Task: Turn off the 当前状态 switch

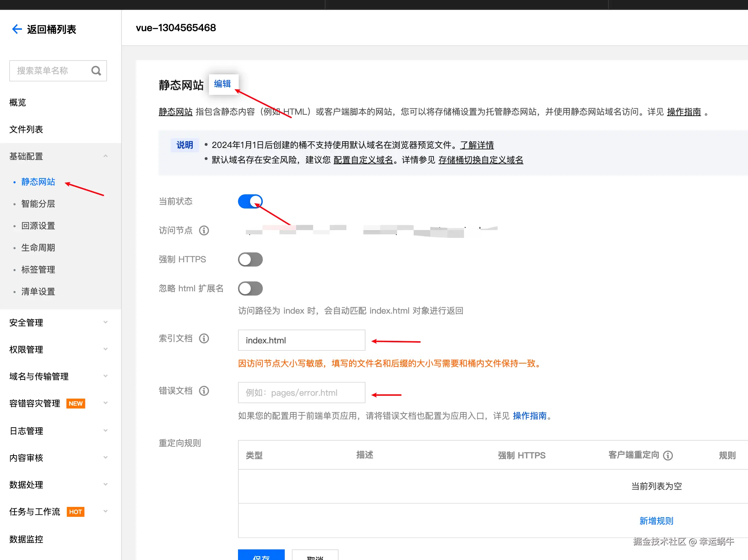Action: click(x=250, y=201)
